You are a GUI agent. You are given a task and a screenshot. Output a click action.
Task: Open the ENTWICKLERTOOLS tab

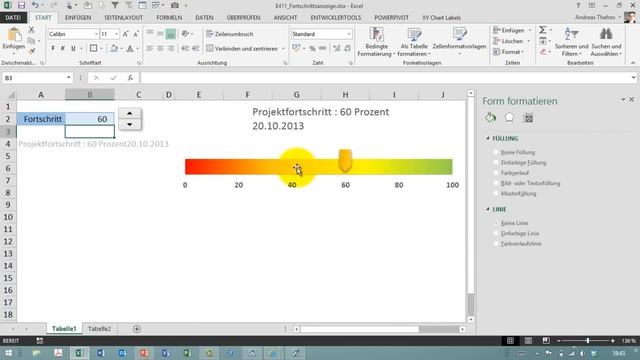coord(336,18)
